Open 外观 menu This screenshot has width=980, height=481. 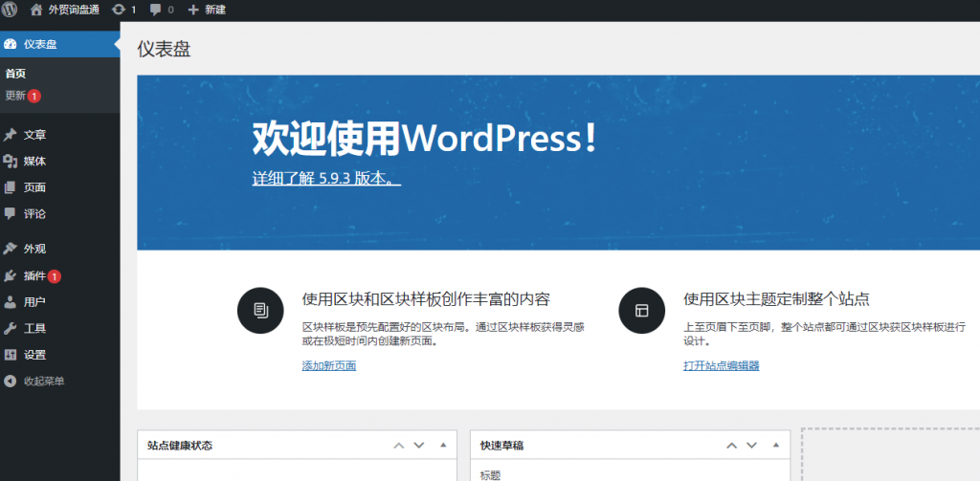[60, 249]
